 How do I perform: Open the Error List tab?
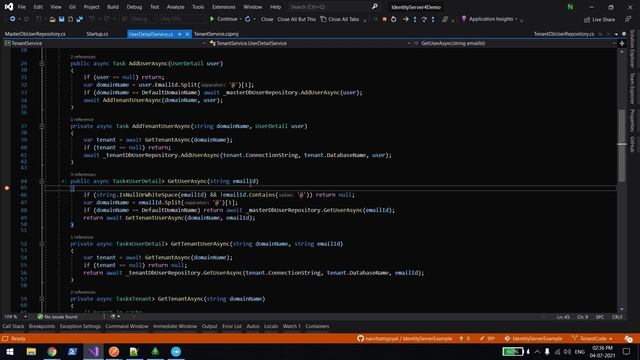pos(232,327)
